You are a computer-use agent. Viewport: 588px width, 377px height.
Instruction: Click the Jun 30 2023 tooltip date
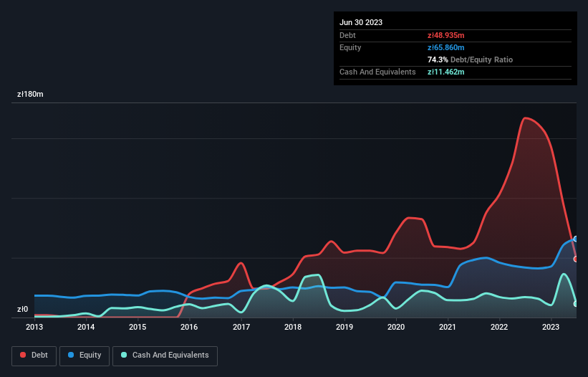click(x=361, y=22)
